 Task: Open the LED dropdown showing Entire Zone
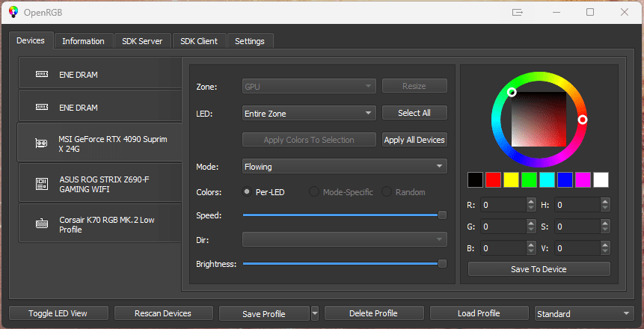[309, 113]
